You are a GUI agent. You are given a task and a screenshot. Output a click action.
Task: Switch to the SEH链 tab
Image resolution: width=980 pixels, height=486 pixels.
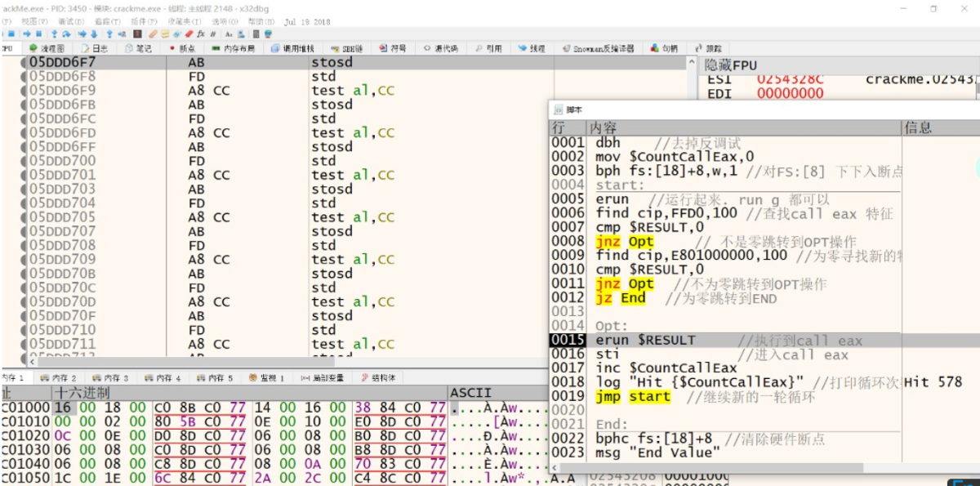(347, 49)
